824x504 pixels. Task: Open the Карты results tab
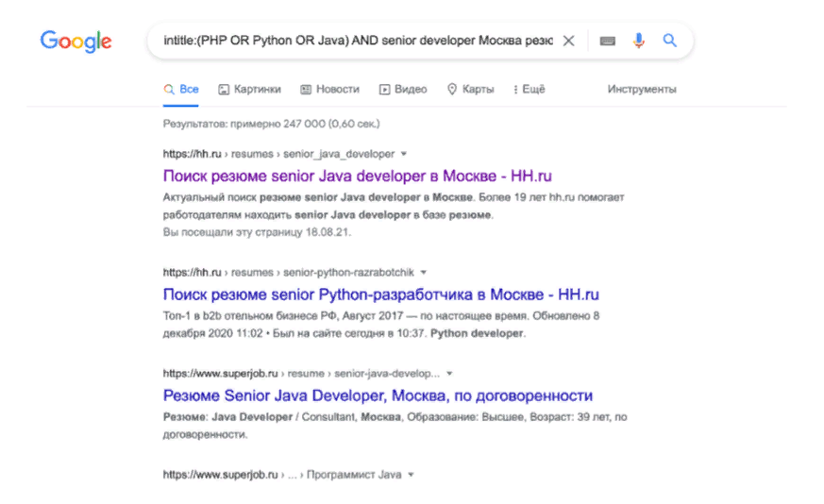click(x=470, y=90)
